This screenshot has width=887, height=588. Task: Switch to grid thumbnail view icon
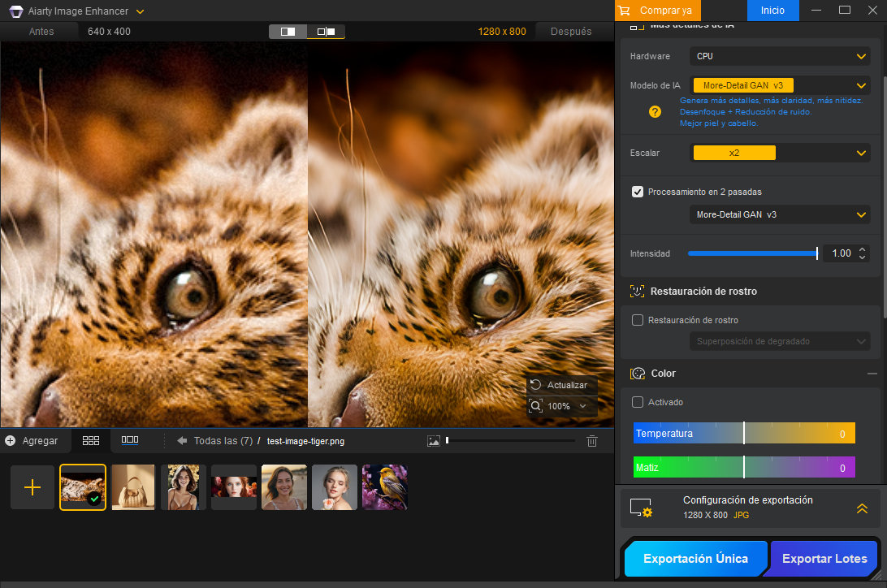click(x=91, y=440)
